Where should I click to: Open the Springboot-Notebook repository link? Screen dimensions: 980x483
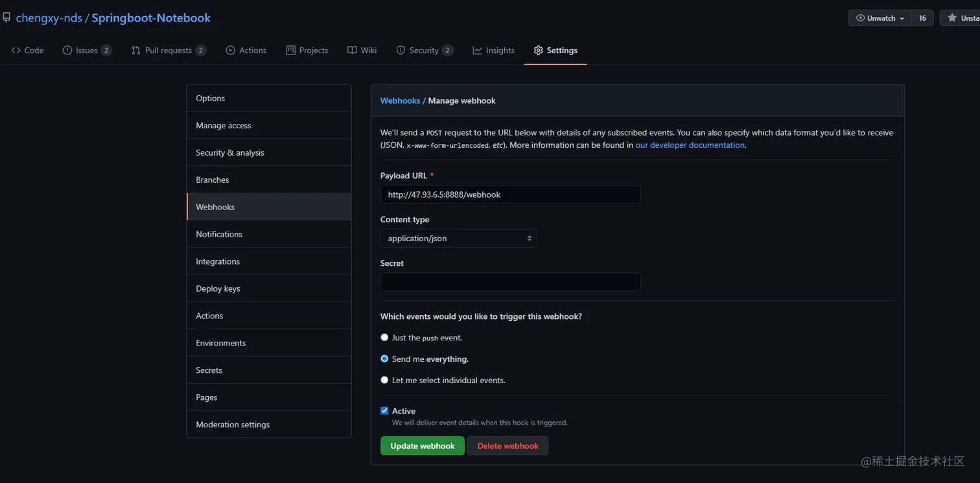pyautogui.click(x=151, y=18)
